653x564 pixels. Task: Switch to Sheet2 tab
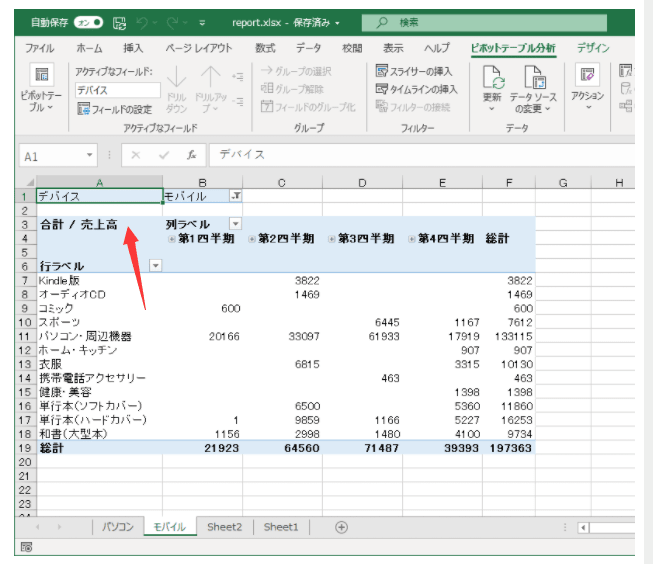(x=224, y=527)
